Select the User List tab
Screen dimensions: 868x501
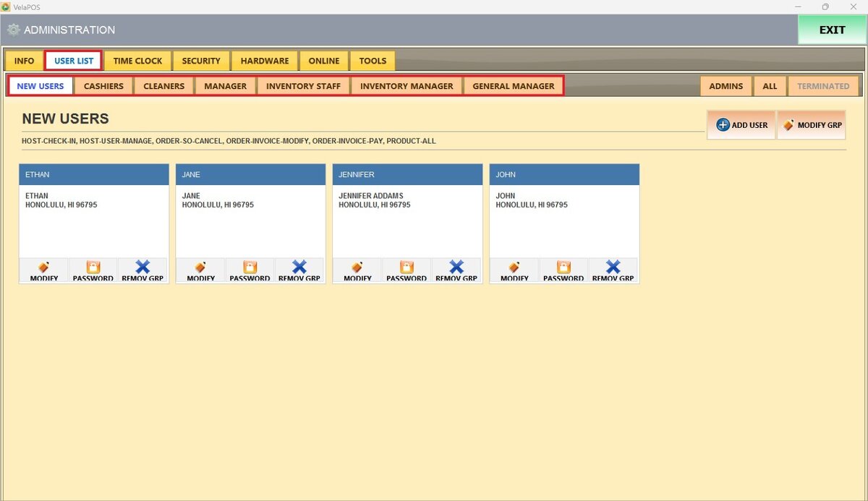click(74, 61)
